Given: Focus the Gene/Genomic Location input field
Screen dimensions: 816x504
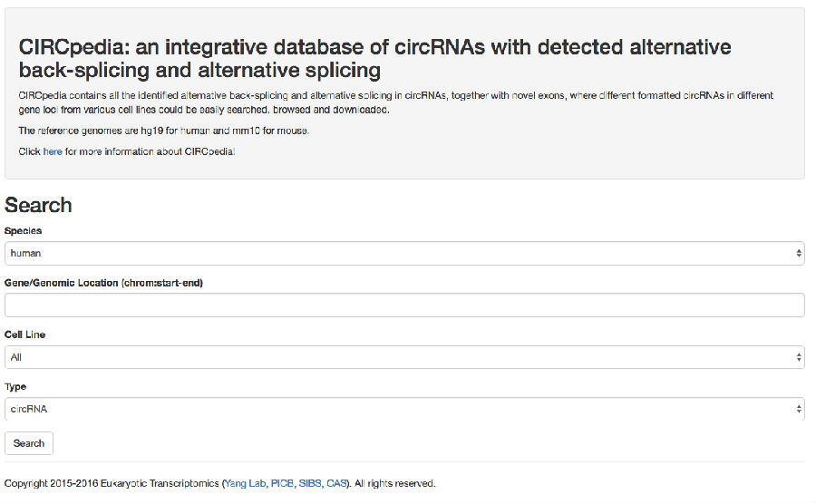Looking at the screenshot, I should point(404,305).
